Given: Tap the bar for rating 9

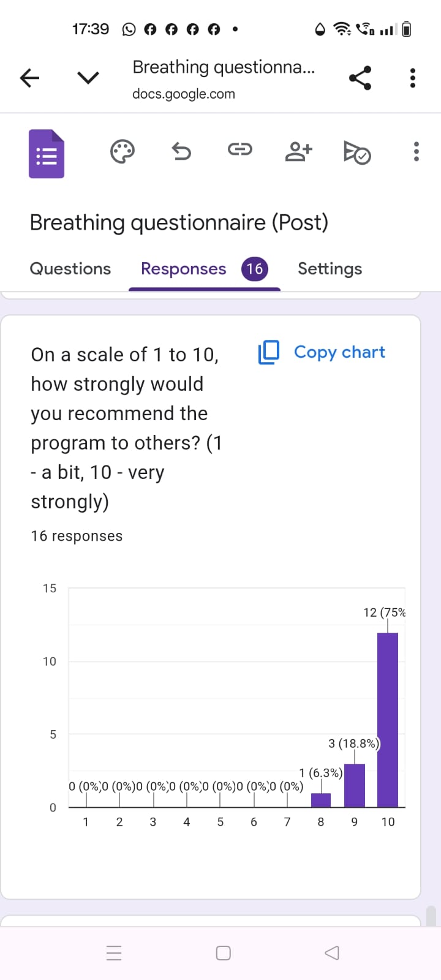Looking at the screenshot, I should click(x=355, y=785).
